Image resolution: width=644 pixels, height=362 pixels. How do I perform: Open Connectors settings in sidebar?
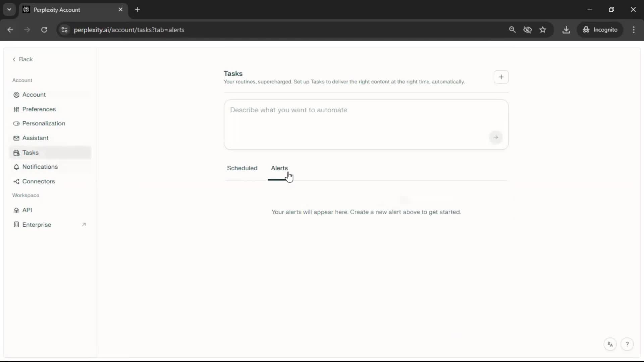point(38,181)
